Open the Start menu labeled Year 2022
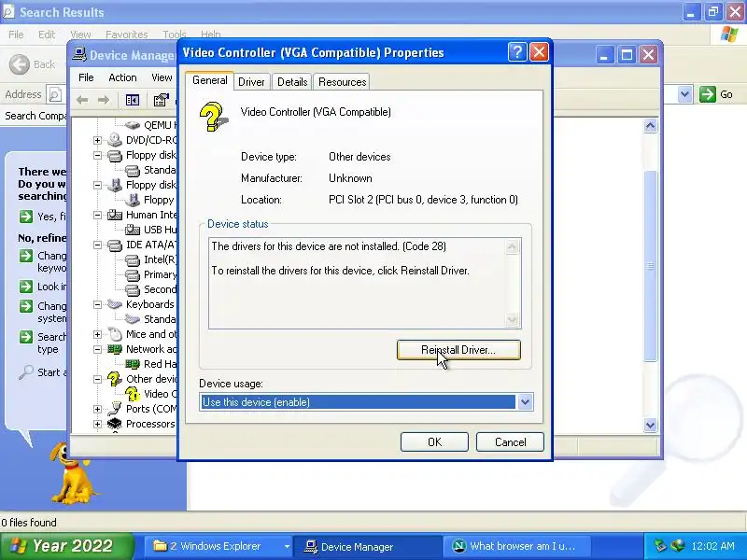The width and height of the screenshot is (747, 560). 66,546
